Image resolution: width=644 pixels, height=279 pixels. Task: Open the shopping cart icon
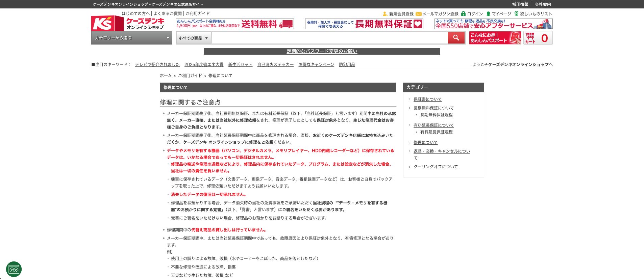tap(530, 38)
